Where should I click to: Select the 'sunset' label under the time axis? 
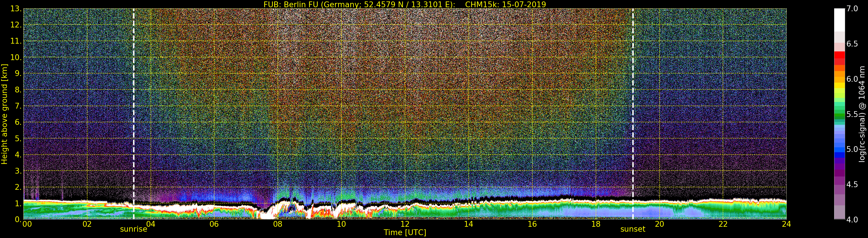(x=633, y=229)
